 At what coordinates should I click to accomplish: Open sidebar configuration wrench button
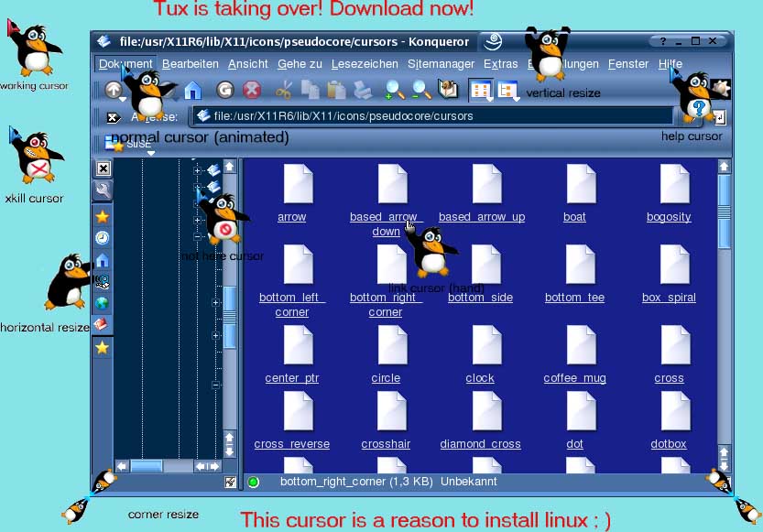pos(103,190)
